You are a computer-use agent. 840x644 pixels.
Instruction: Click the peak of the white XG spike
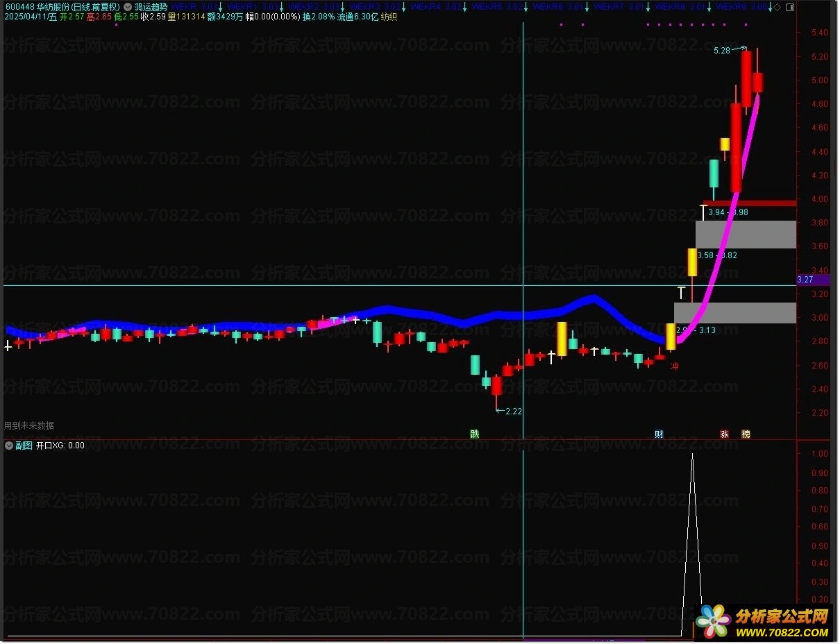coord(692,455)
